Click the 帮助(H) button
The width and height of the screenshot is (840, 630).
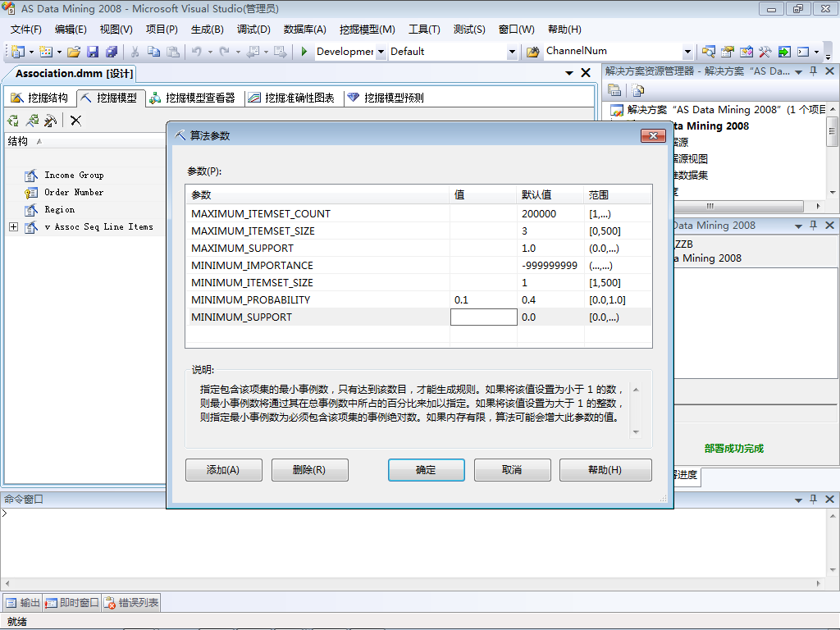coord(605,470)
